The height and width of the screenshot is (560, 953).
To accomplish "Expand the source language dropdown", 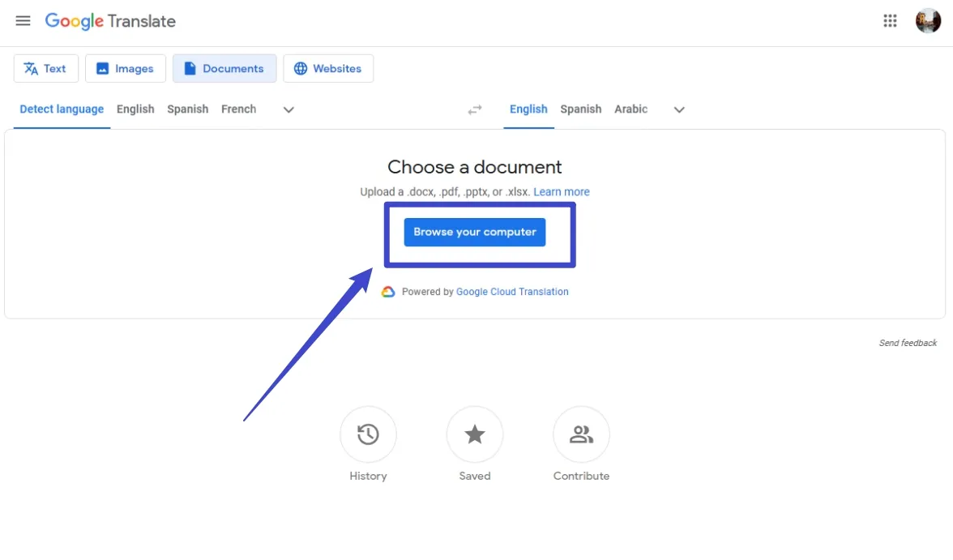I will [x=288, y=109].
